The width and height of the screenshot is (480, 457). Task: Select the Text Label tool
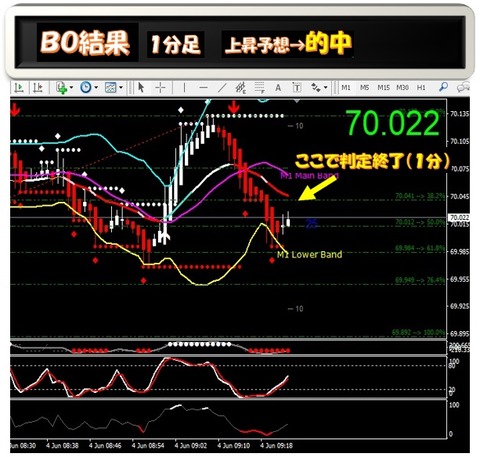297,88
